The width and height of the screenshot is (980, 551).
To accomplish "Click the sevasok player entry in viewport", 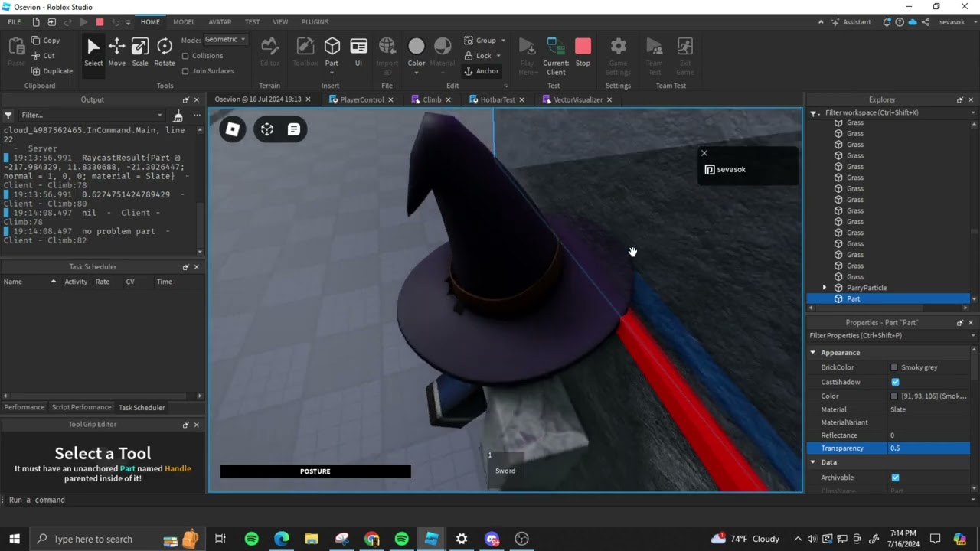I will pos(748,170).
